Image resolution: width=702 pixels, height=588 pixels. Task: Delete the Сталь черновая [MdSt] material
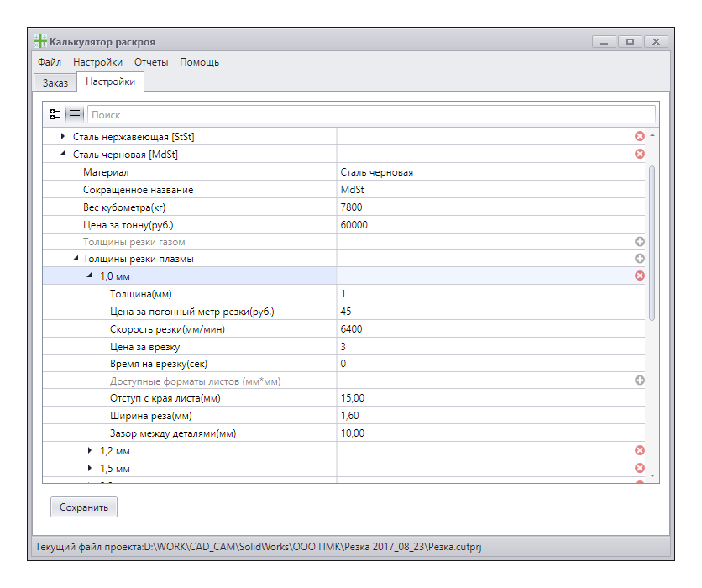tap(640, 154)
